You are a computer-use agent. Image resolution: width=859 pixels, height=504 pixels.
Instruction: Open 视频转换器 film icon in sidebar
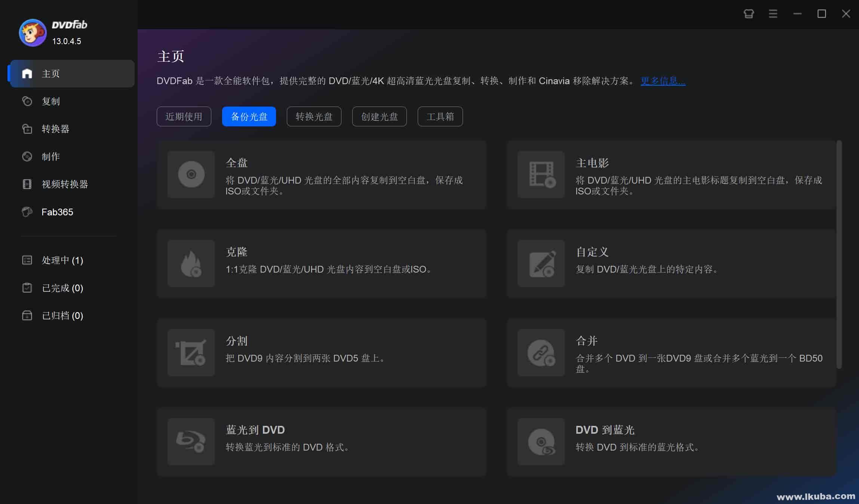[x=27, y=184]
